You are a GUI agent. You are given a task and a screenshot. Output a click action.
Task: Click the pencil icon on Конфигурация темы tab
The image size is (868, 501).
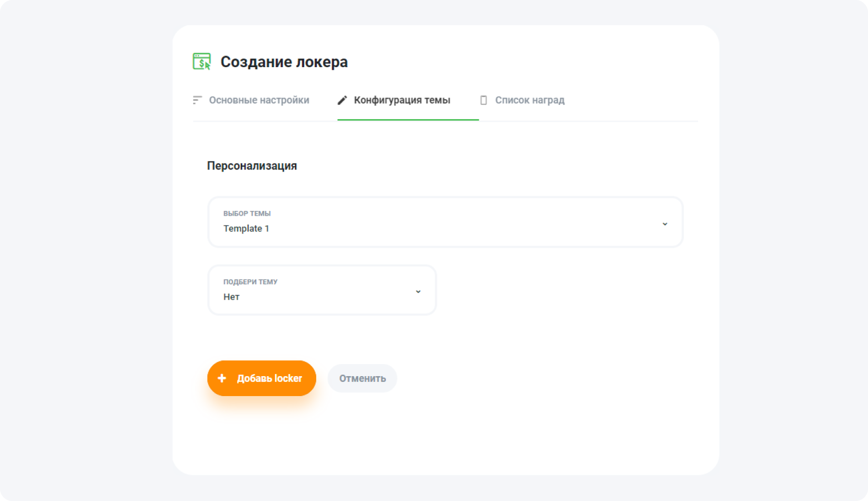(x=342, y=100)
